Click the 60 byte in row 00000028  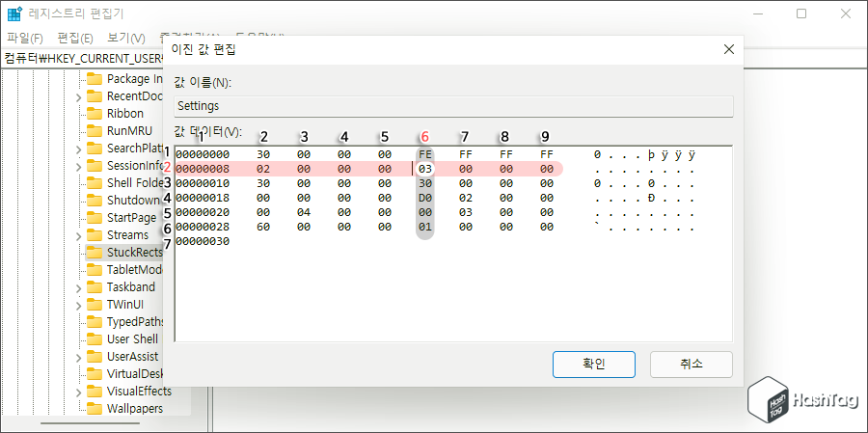263,227
